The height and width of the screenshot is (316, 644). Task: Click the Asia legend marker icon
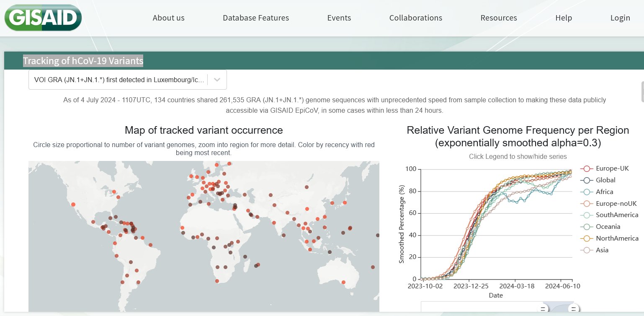click(587, 250)
